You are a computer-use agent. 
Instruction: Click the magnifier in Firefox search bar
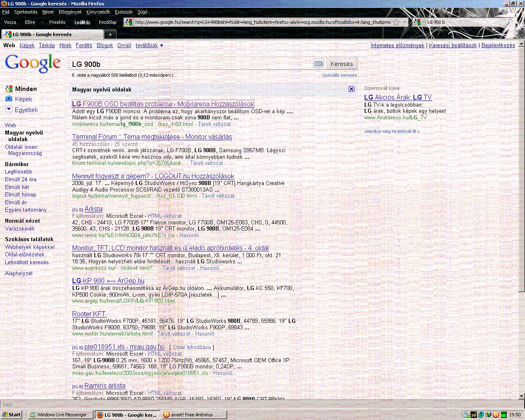point(510,22)
